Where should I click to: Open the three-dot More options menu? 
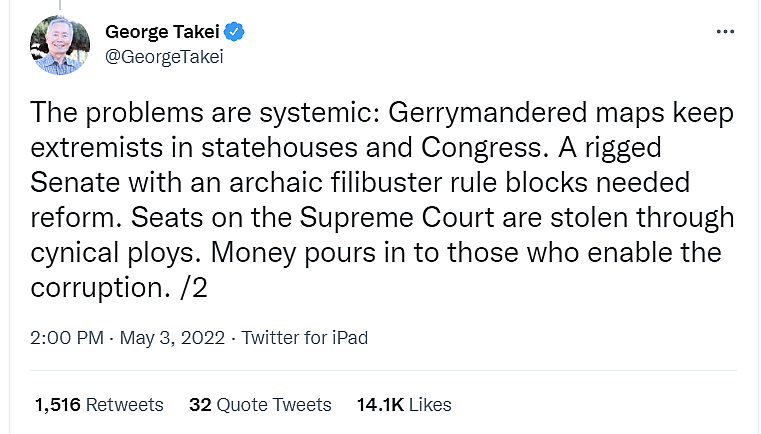pos(726,32)
